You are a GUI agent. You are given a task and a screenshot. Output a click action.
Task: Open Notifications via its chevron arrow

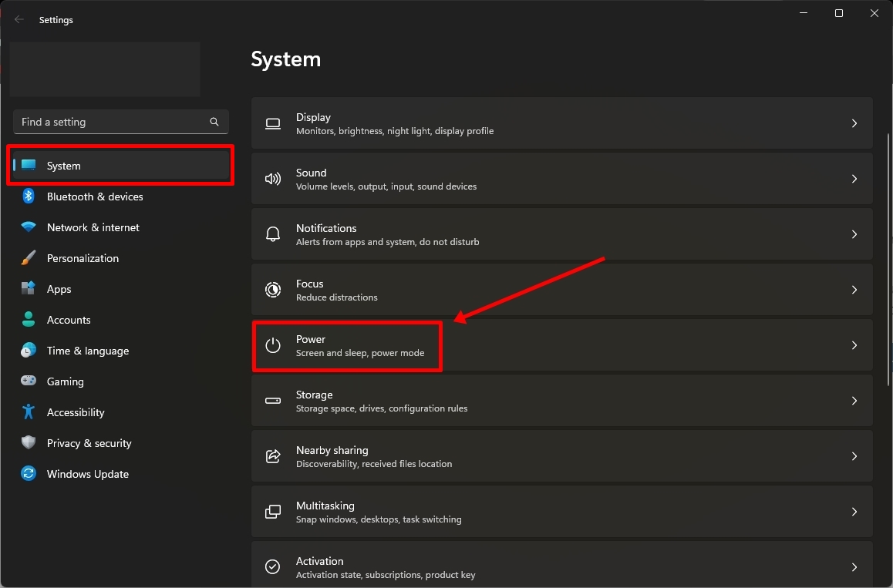pos(854,234)
